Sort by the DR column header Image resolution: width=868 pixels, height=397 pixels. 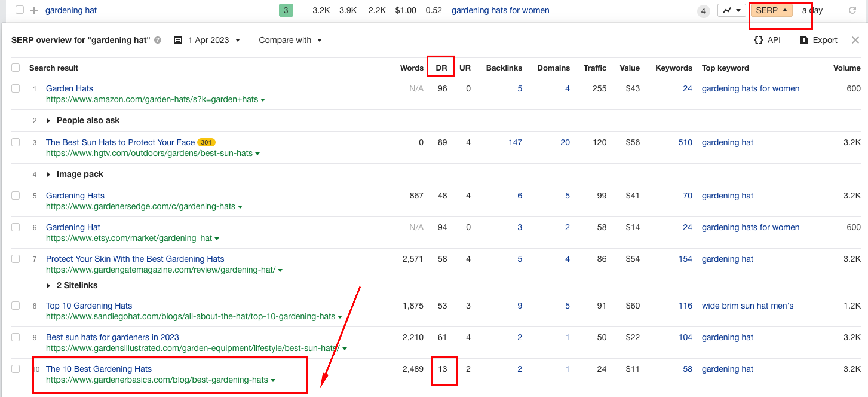tap(441, 68)
